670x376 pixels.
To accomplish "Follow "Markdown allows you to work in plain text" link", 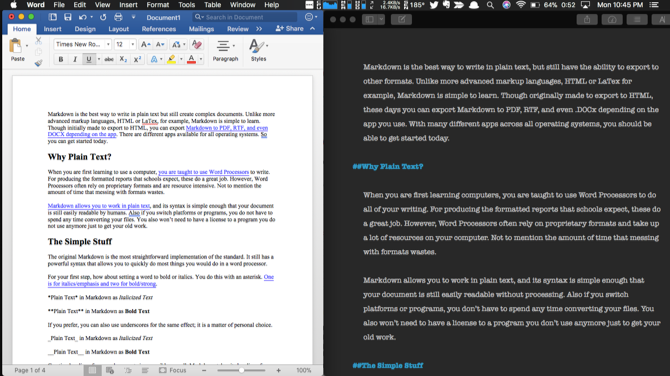I will 99,206.
